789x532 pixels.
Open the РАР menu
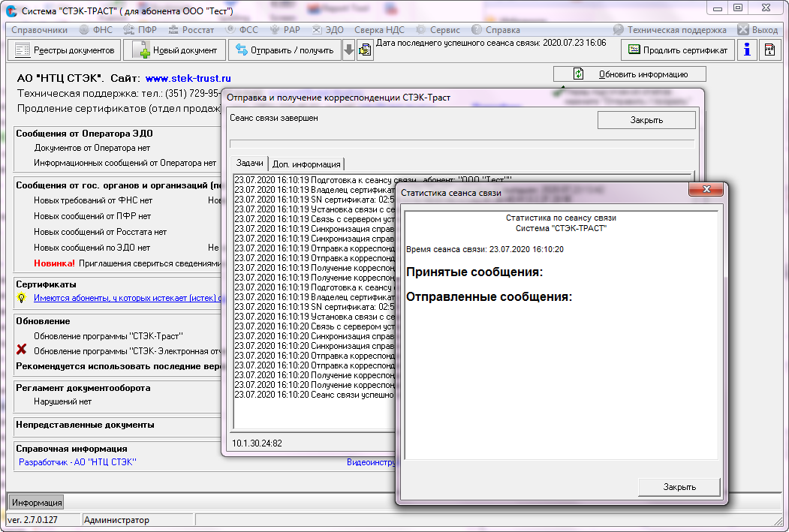(x=285, y=30)
